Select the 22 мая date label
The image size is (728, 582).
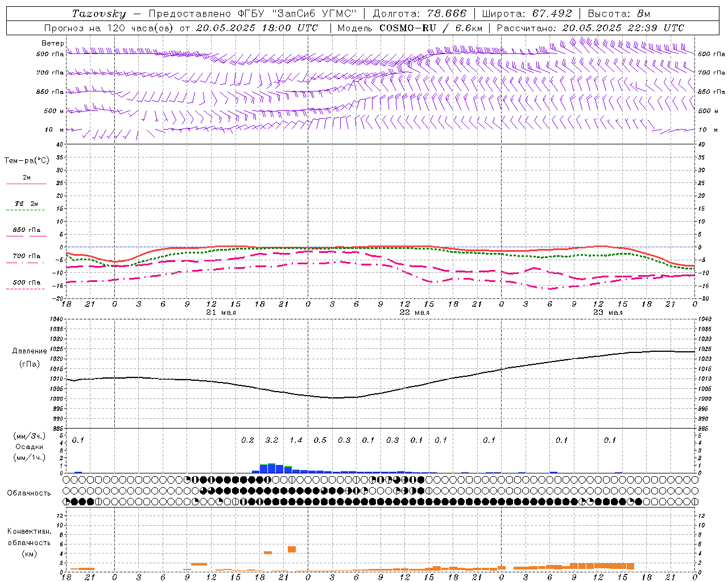coord(414,312)
